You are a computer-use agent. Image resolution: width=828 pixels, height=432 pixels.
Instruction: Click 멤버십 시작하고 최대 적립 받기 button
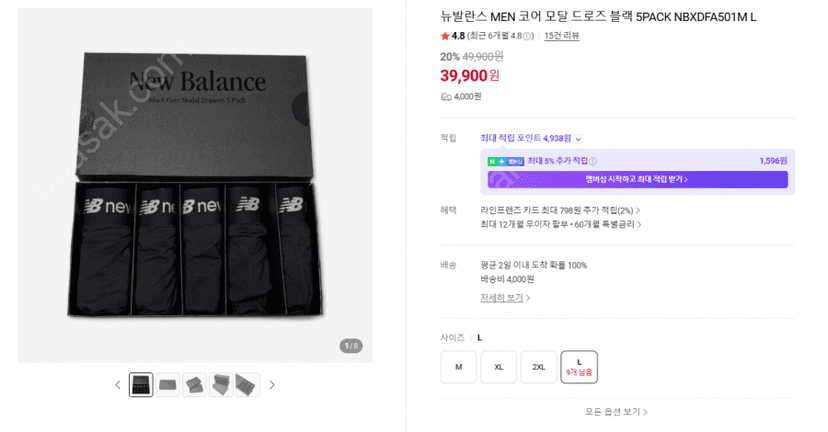637,180
